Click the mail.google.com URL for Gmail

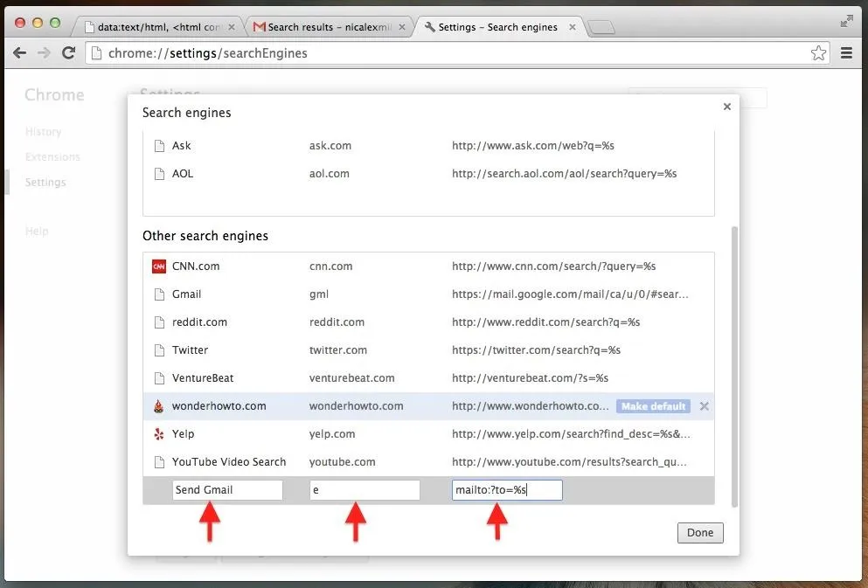click(x=570, y=294)
